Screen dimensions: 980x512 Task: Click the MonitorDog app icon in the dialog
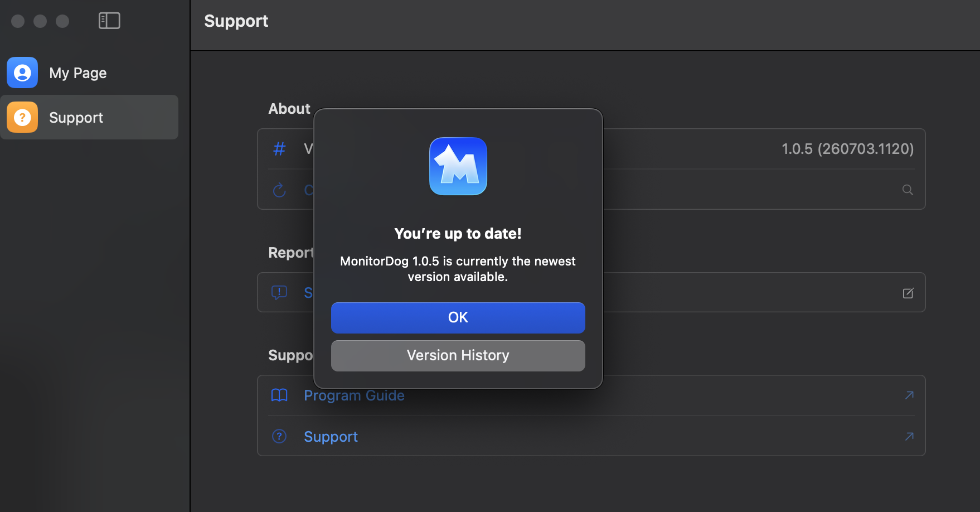(458, 166)
